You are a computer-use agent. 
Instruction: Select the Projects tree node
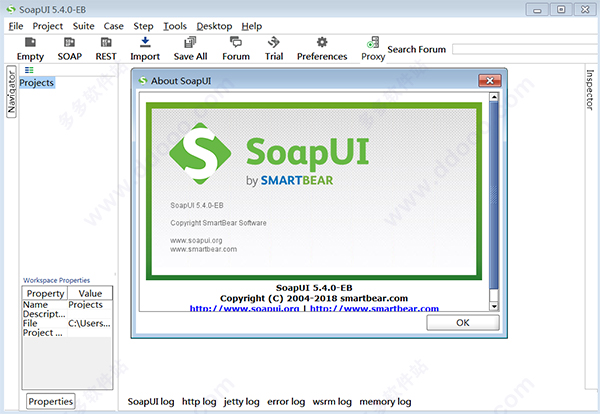(37, 83)
